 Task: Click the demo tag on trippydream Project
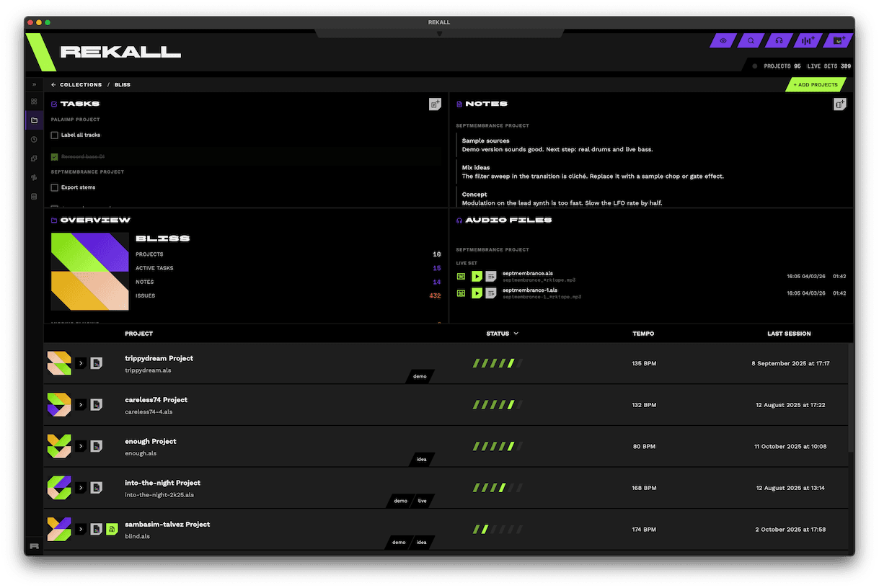point(420,376)
